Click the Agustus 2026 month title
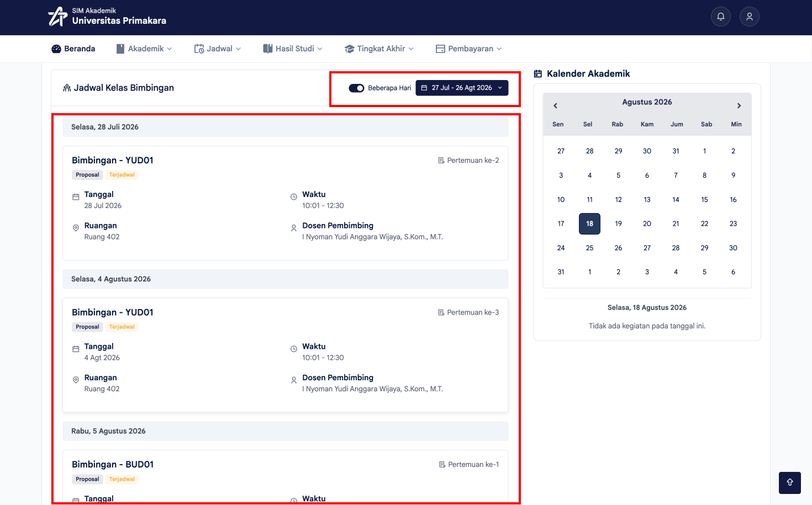812x505 pixels. click(x=647, y=102)
